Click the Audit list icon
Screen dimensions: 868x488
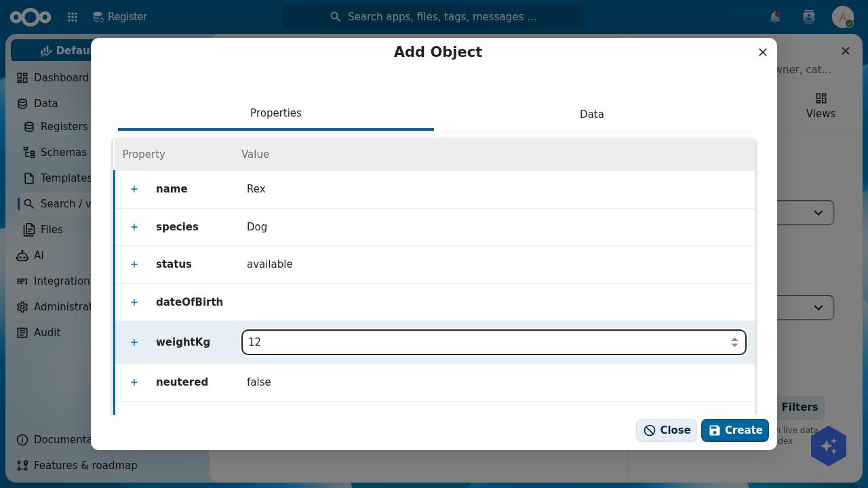[22, 333]
